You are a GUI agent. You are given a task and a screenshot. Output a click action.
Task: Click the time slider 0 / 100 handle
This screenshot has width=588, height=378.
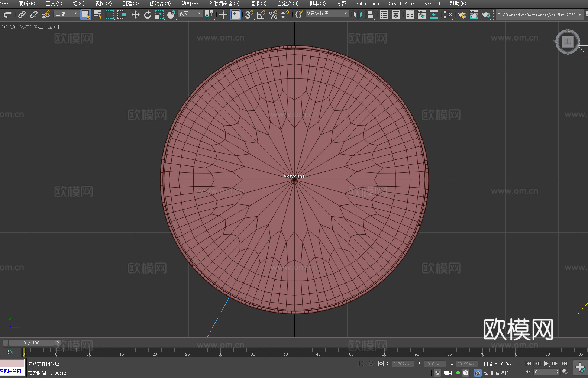point(32,343)
